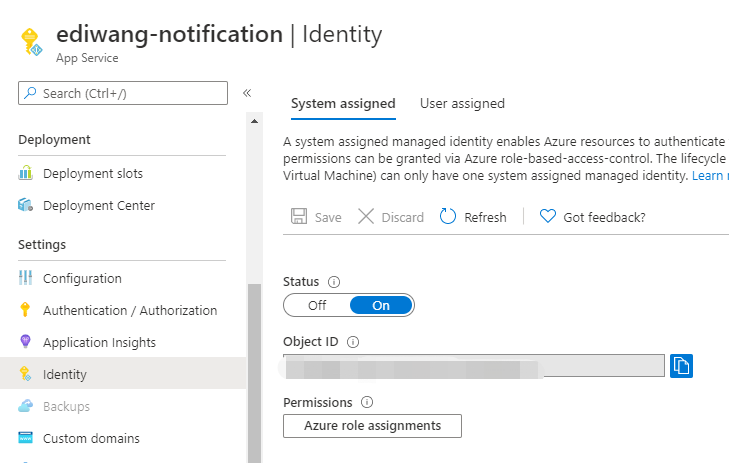Open the Learn more link
The image size is (729, 463).
click(x=710, y=176)
